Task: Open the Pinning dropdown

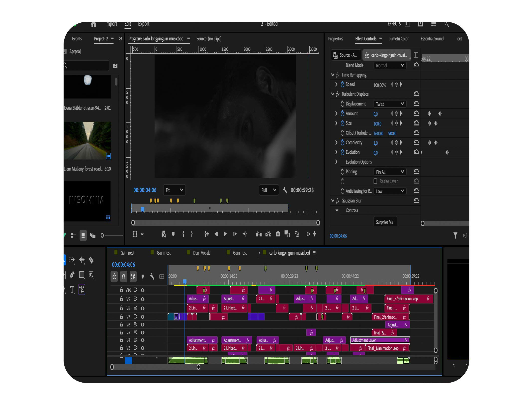Action: pos(390,172)
